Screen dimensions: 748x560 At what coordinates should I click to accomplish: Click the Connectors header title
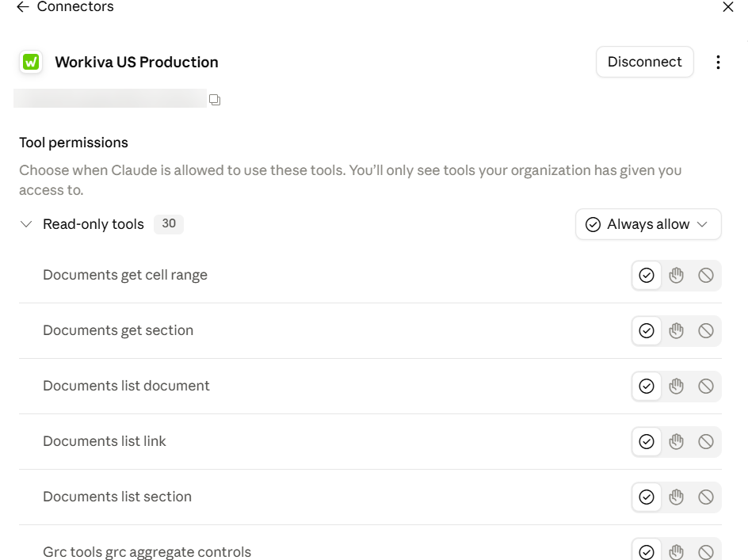point(75,6)
